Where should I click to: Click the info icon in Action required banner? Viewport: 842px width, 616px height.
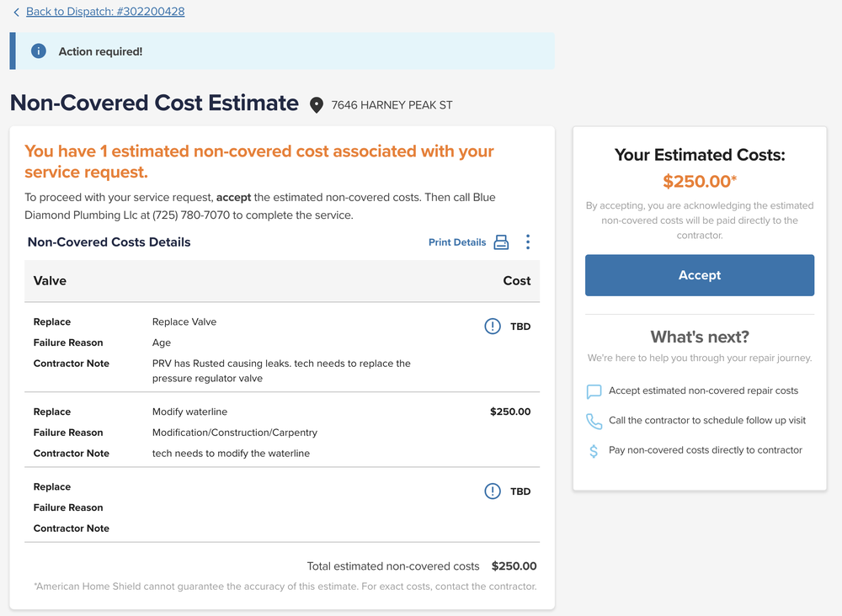coord(38,51)
